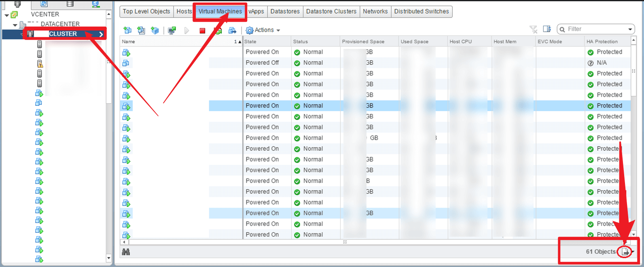Click the HA Protection column header
Viewport: 644px width, 267px height.
tap(608, 42)
